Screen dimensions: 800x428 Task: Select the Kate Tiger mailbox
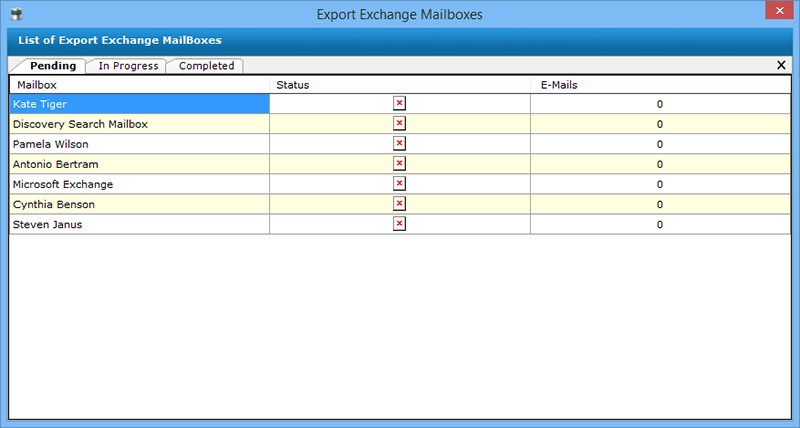point(139,104)
